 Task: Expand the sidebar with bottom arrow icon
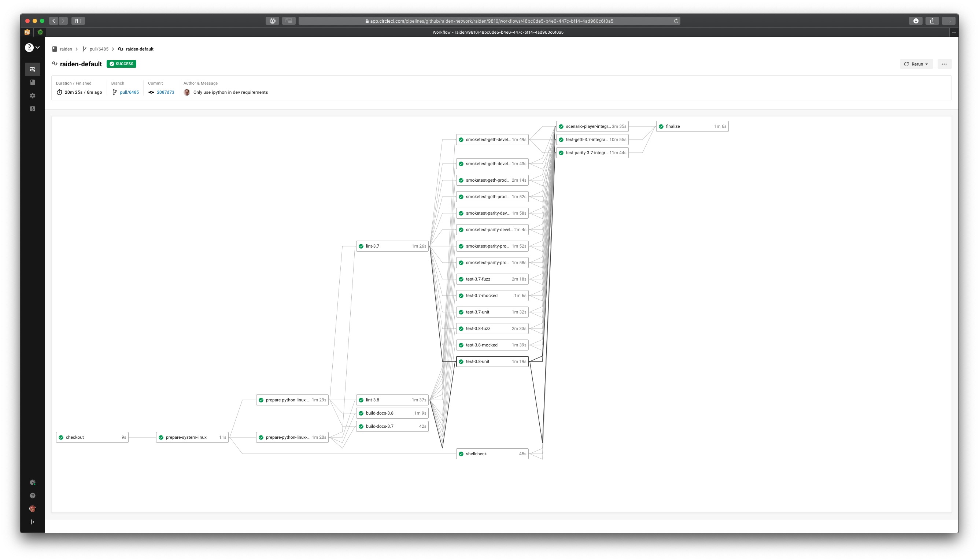(x=32, y=522)
